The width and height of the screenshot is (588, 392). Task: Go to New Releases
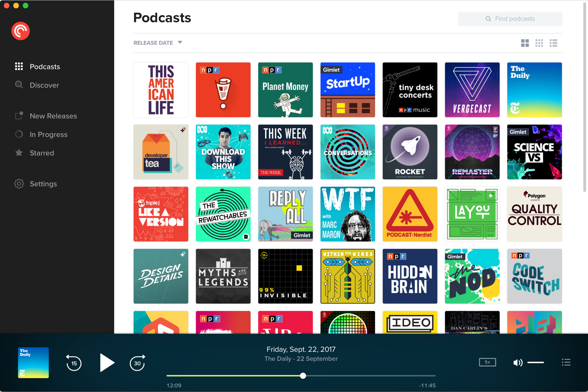coord(53,116)
